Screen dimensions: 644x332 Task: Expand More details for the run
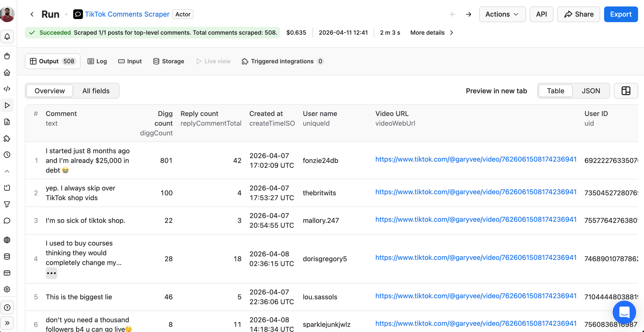432,32
